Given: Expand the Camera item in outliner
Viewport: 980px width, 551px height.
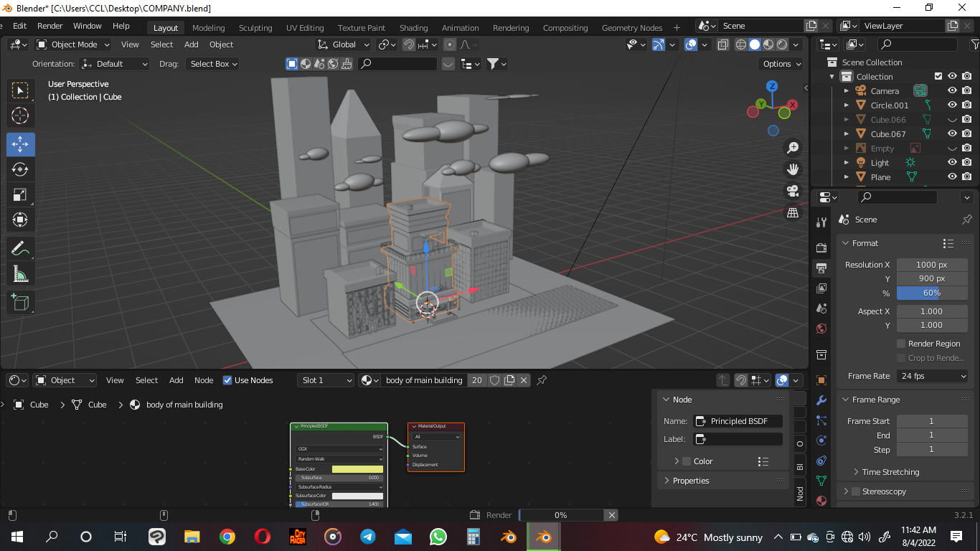Looking at the screenshot, I should coord(847,91).
